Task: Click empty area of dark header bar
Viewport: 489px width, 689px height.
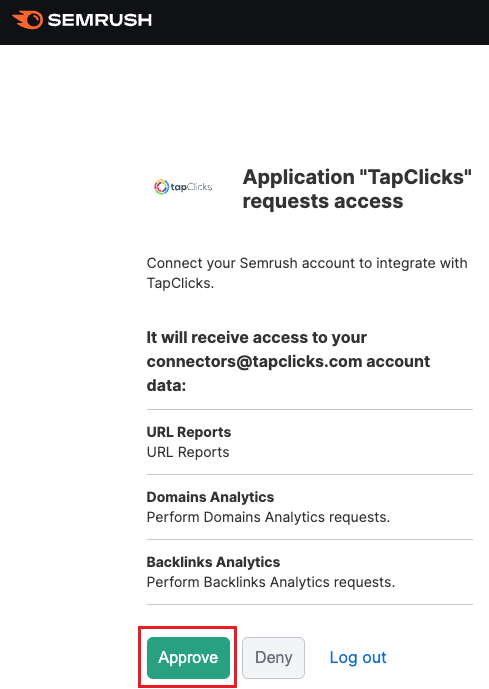Action: 321,22
